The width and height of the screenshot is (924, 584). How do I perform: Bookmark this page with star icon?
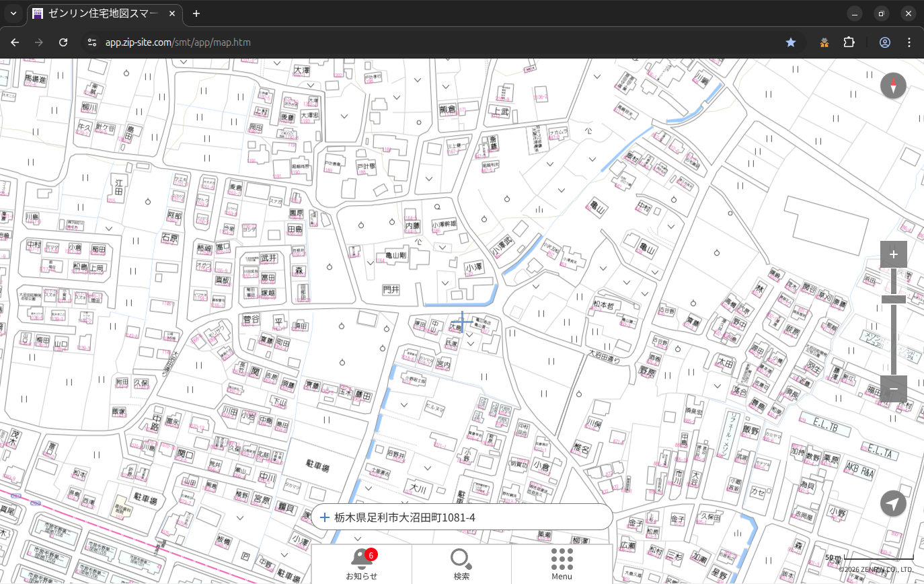tap(791, 42)
